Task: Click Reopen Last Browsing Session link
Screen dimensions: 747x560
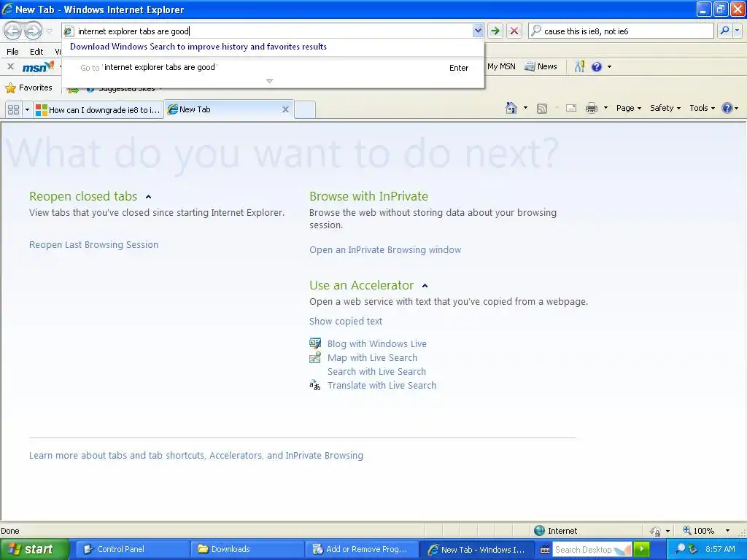Action: 94,245
